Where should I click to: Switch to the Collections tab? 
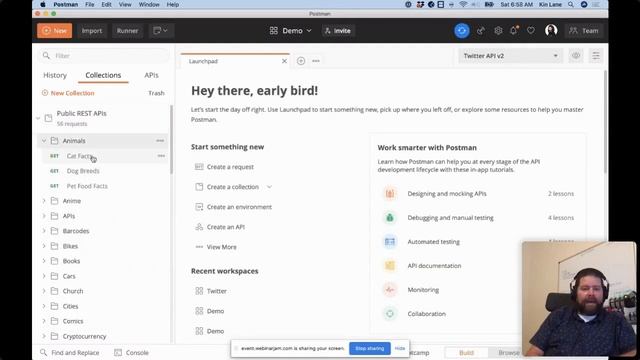103,75
